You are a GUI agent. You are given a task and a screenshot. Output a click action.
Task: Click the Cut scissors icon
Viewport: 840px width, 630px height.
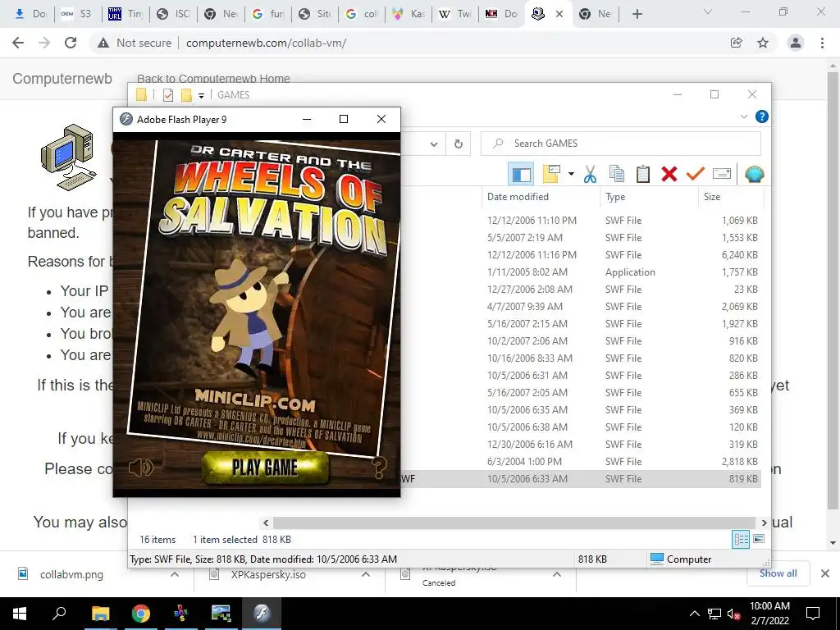click(x=591, y=174)
